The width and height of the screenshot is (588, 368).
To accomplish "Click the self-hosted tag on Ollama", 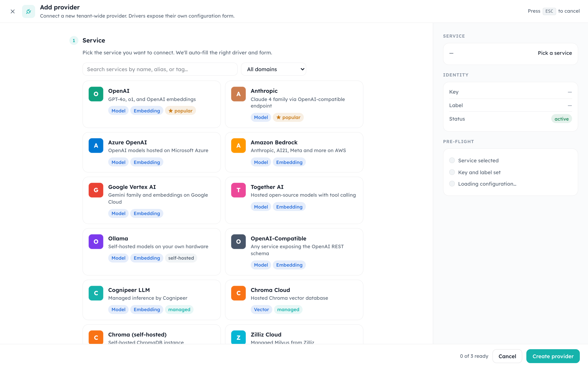I will point(181,258).
